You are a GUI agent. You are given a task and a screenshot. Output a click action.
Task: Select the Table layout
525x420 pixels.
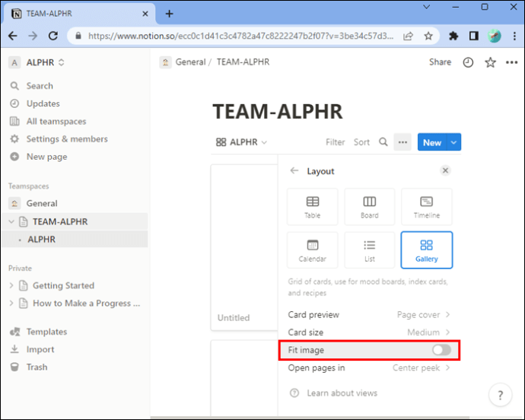click(x=313, y=207)
